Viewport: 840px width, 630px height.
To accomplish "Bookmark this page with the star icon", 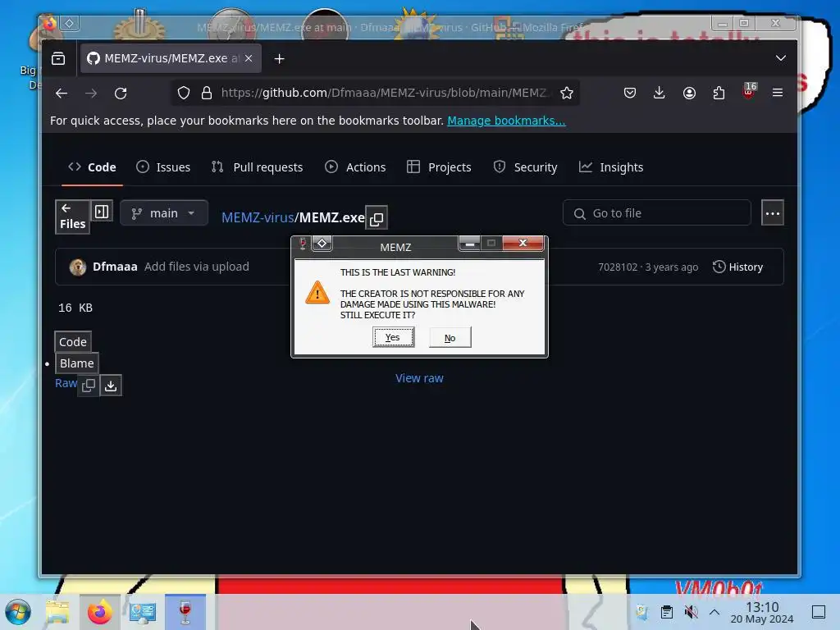I will (x=567, y=94).
